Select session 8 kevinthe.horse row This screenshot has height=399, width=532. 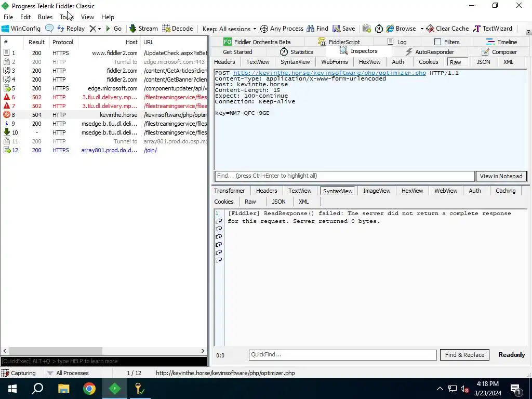click(104, 115)
